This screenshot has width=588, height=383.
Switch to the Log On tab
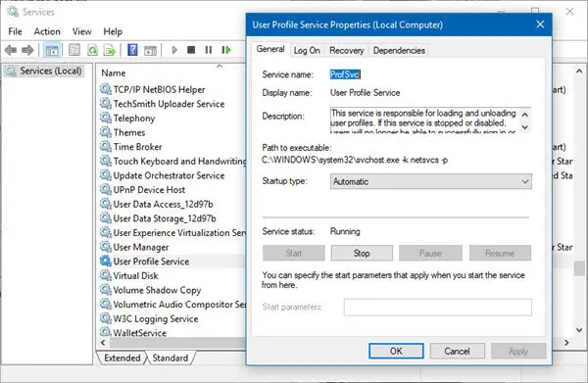pos(307,50)
